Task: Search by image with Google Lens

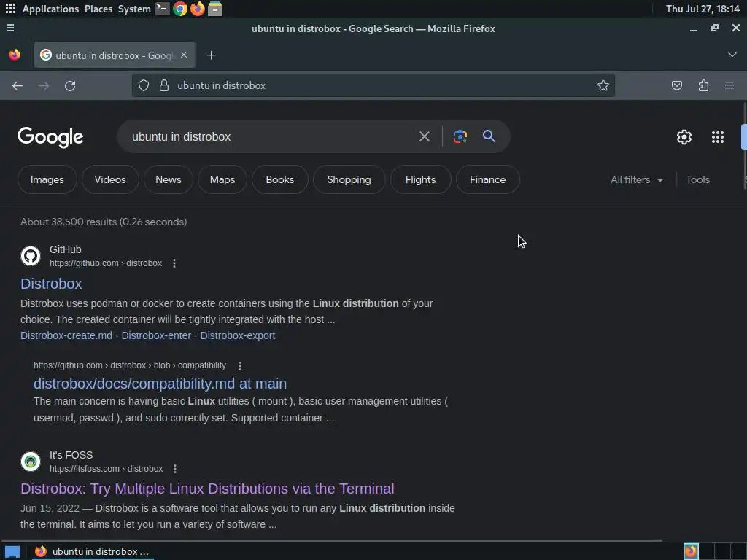Action: click(460, 136)
